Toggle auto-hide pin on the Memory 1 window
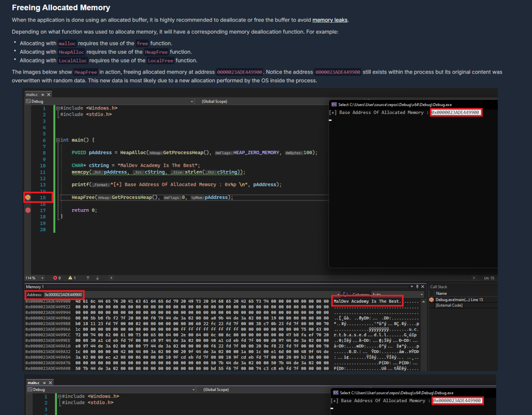532x415 pixels. click(417, 287)
